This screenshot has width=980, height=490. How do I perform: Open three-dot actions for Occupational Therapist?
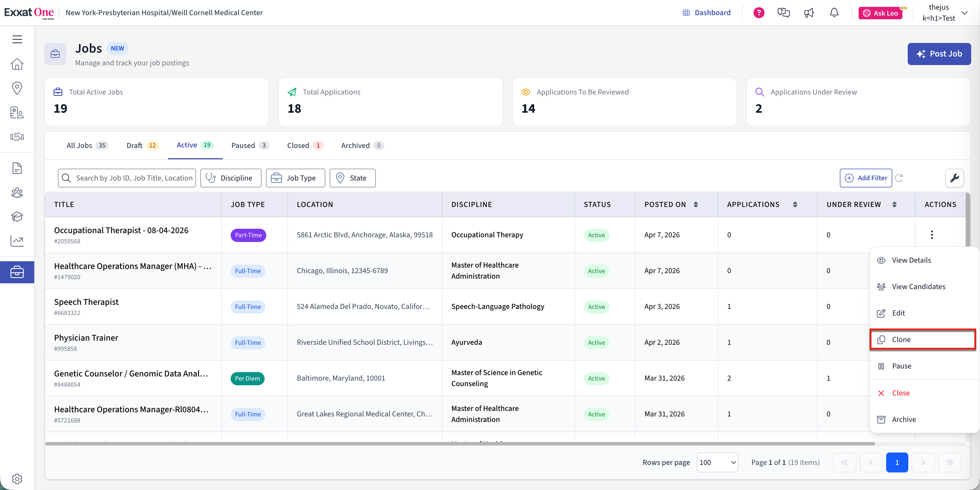click(932, 235)
